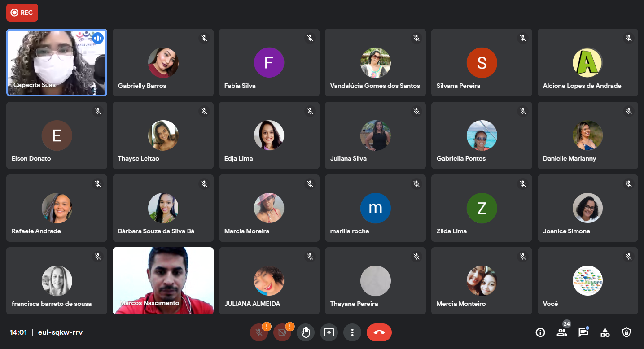Screen dimensions: 644x349
Task: Select the Capacita Suas speaker video tile
Action: [57, 63]
